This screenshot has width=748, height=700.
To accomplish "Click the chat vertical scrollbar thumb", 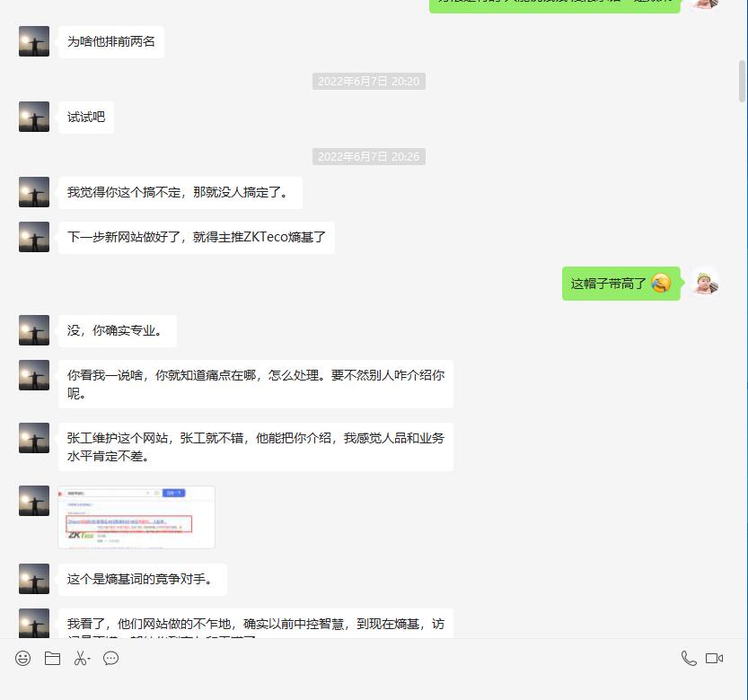I will click(x=742, y=81).
